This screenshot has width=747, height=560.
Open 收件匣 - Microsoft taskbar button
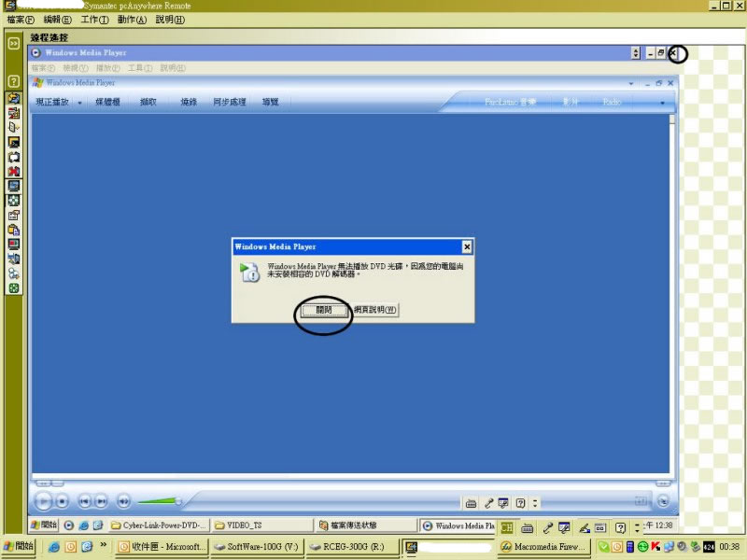(162, 547)
